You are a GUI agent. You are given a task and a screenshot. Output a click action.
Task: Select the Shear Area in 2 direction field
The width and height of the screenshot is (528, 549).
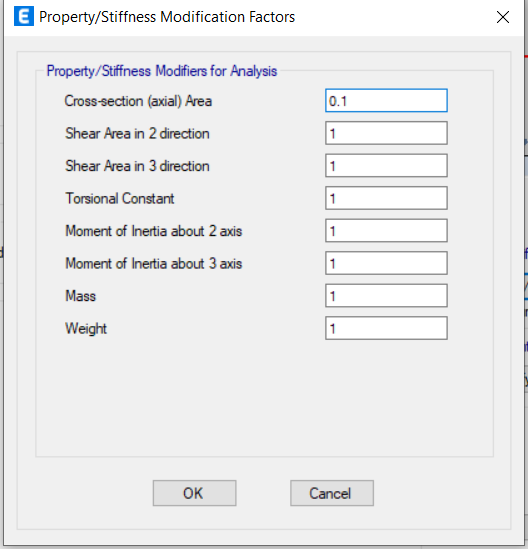tap(386, 133)
